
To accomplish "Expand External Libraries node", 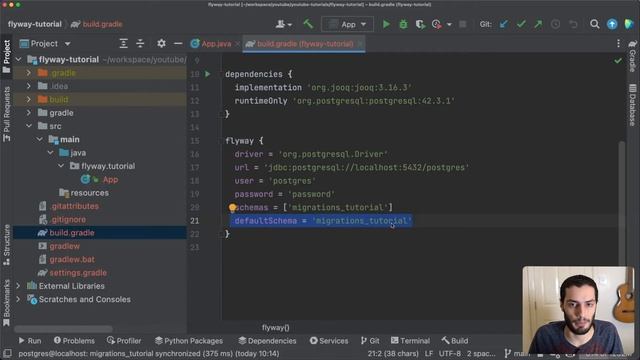I will pos(18,286).
